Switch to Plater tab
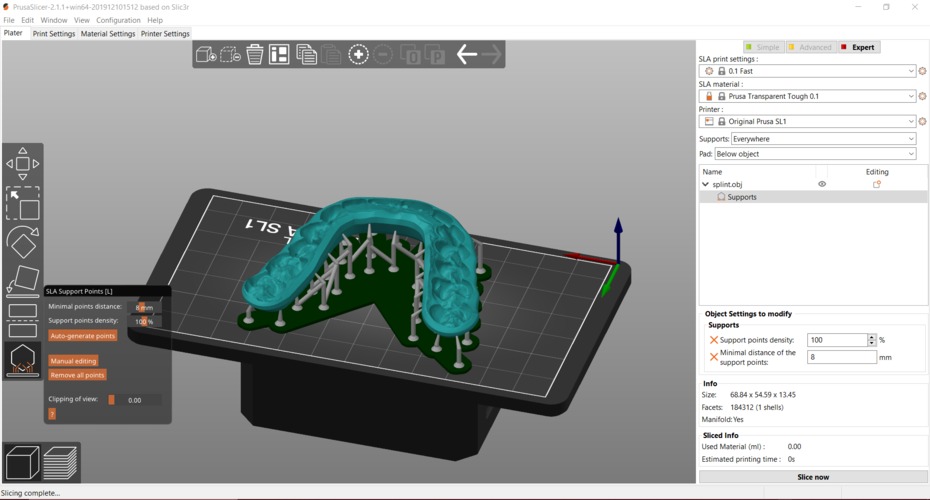Image resolution: width=930 pixels, height=500 pixels. coord(13,33)
